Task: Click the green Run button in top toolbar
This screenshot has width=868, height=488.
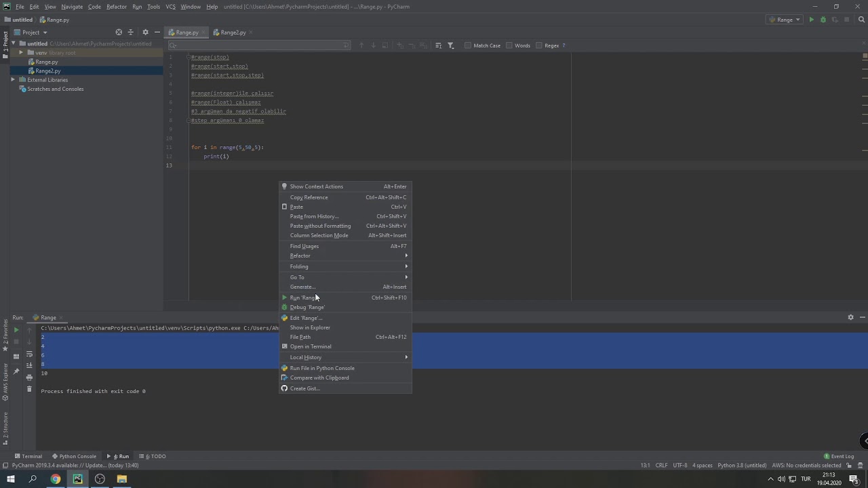Action: coord(811,20)
